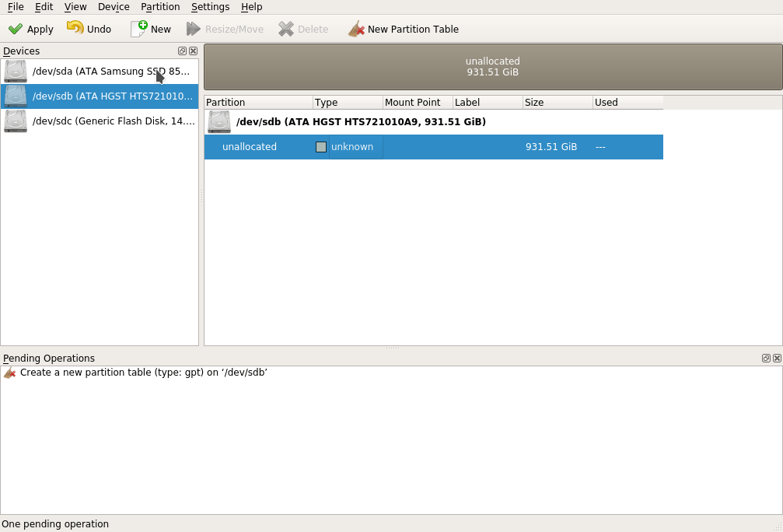The image size is (783, 532).
Task: Open the Partition menu
Action: click(x=160, y=7)
